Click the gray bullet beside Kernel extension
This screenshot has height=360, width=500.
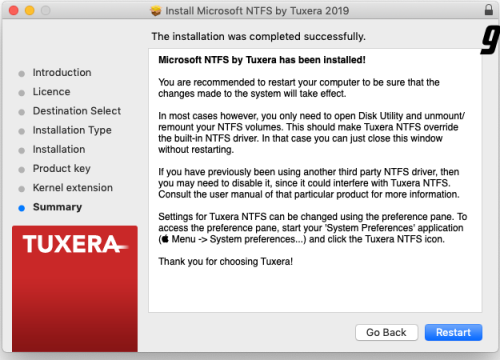tap(22, 189)
